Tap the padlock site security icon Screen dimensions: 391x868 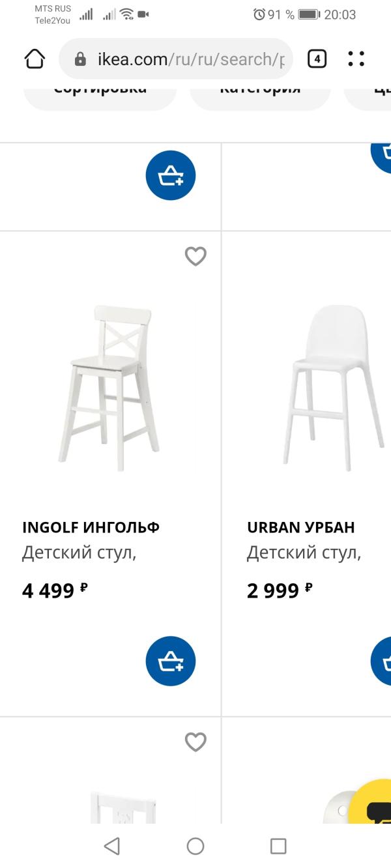tap(80, 59)
